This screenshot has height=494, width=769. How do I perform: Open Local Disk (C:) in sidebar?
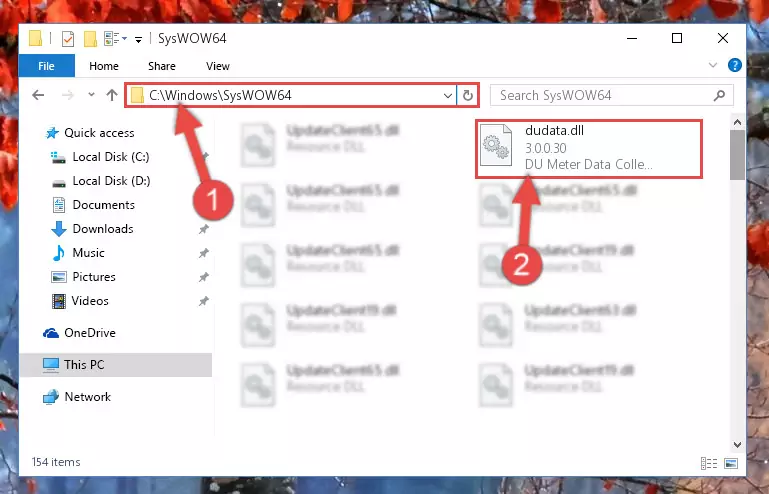pyautogui.click(x=111, y=157)
